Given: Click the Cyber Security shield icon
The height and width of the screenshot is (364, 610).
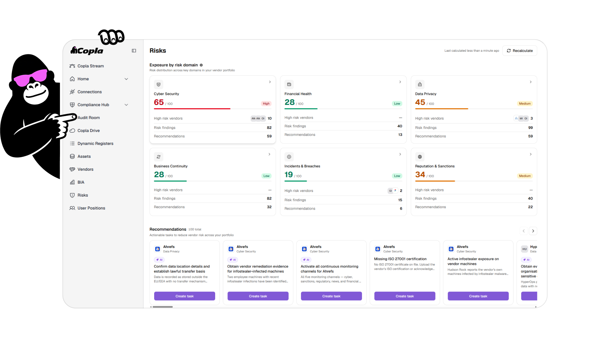Looking at the screenshot, I should [158, 85].
